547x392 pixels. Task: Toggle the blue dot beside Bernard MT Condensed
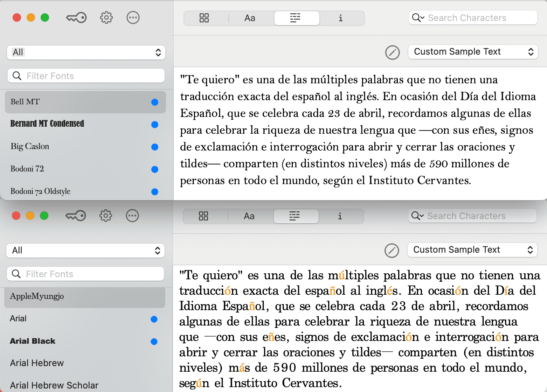155,125
